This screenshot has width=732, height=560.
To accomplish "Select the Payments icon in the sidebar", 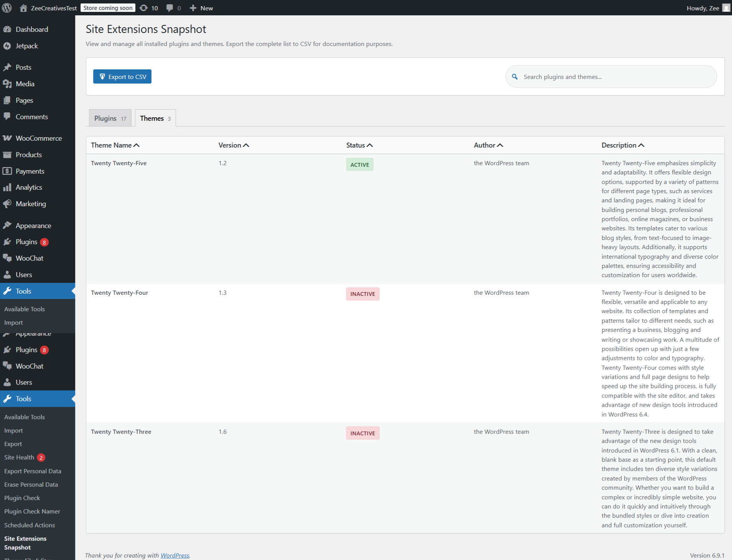I will 8,171.
